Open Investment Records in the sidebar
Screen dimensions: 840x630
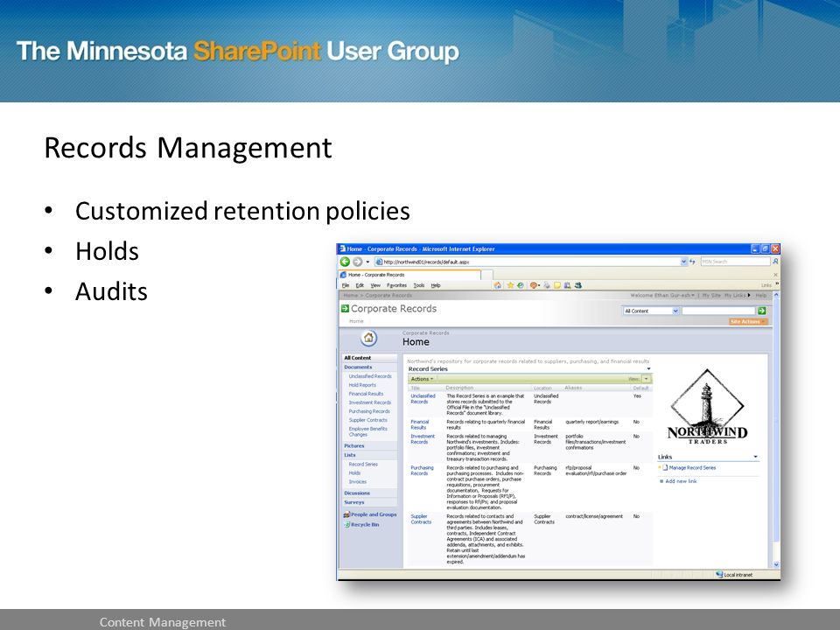369,402
